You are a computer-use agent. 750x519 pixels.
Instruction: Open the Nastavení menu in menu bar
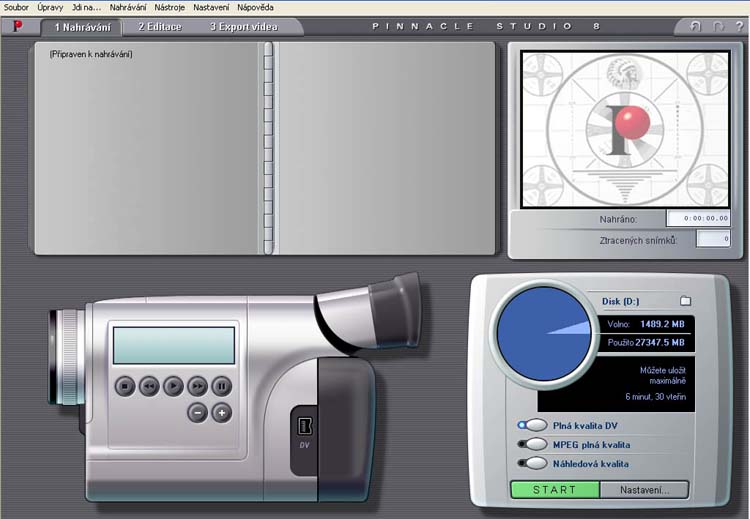click(210, 7)
